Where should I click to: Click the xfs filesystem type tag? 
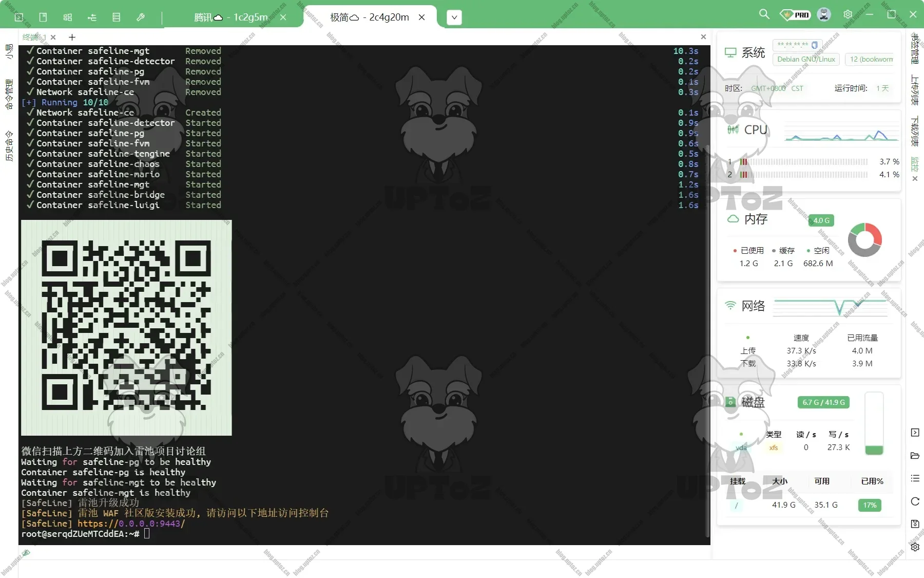click(x=774, y=448)
